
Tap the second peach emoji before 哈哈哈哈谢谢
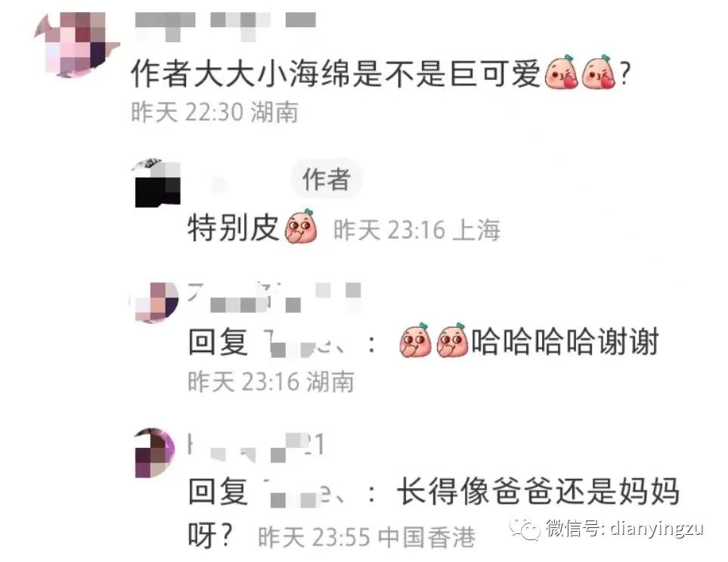coord(452,341)
